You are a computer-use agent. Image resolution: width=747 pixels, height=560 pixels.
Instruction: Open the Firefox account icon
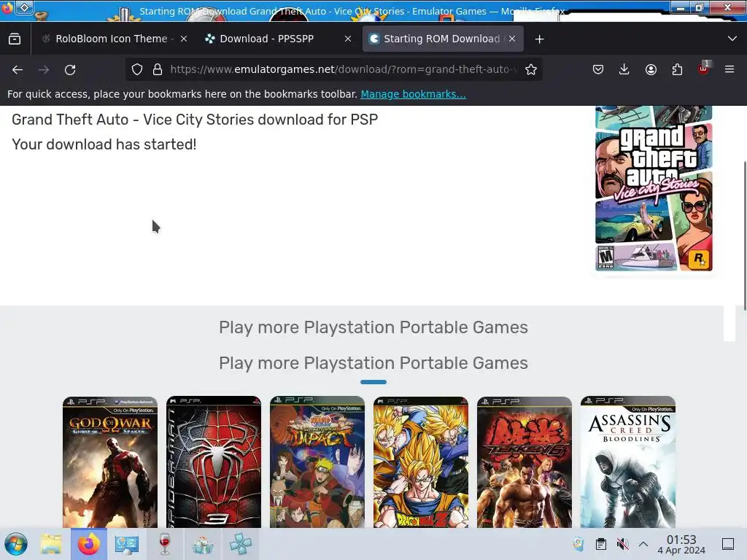(x=651, y=69)
